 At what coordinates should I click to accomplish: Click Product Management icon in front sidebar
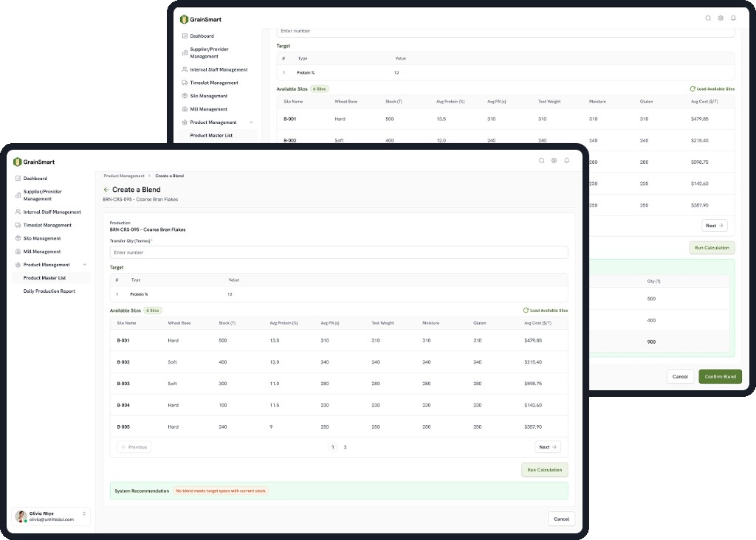(18, 265)
